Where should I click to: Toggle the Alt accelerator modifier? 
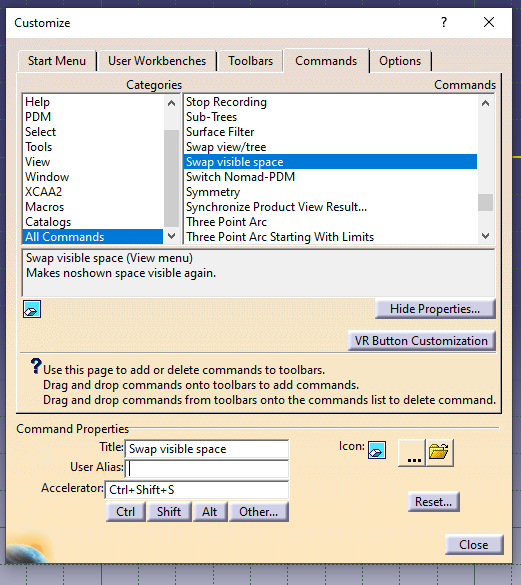[210, 512]
